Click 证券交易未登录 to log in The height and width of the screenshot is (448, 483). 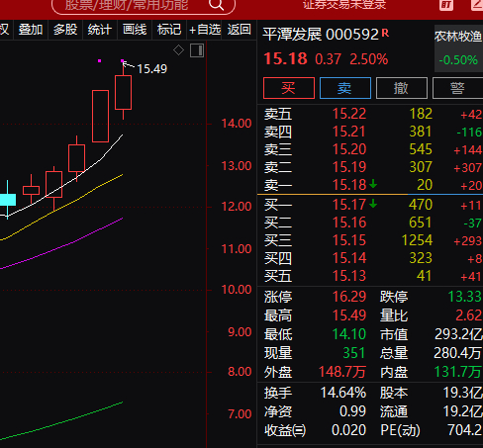(344, 5)
